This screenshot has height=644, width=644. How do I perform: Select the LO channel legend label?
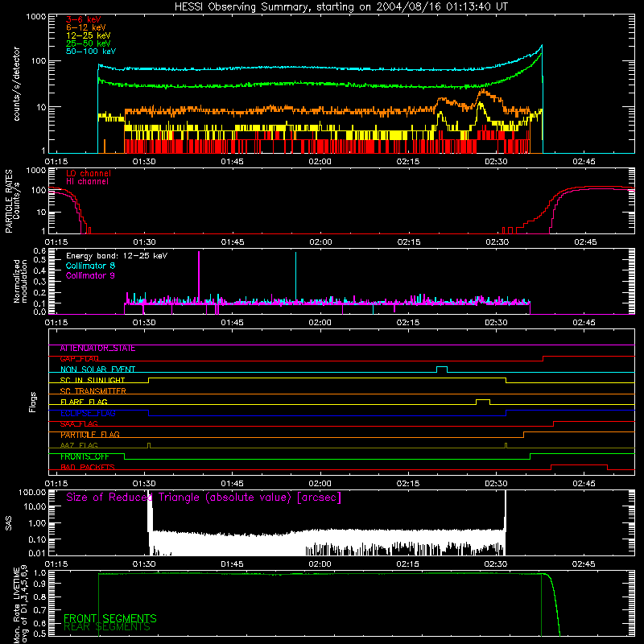pyautogui.click(x=89, y=174)
